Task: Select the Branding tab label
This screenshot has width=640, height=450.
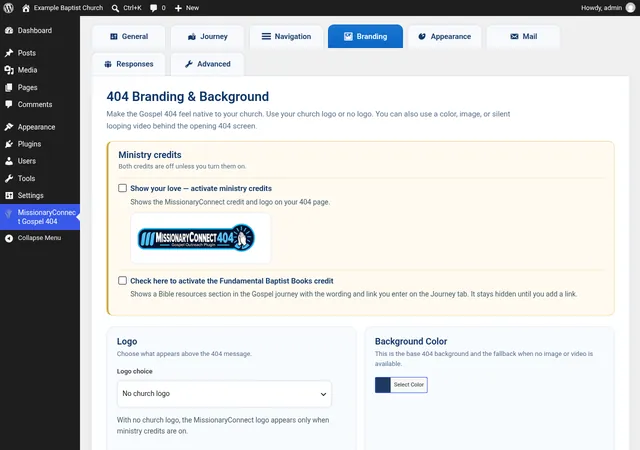Action: [x=371, y=36]
